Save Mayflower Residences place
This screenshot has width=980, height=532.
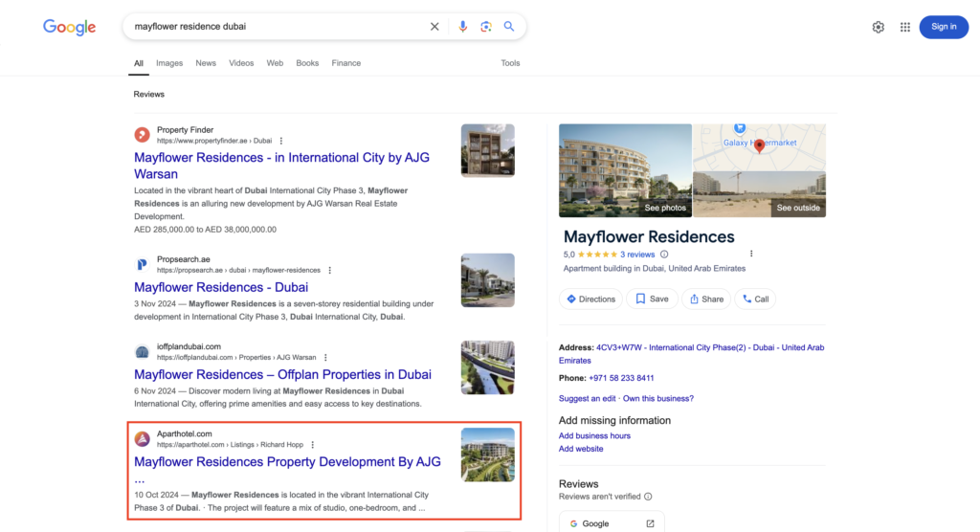click(652, 299)
